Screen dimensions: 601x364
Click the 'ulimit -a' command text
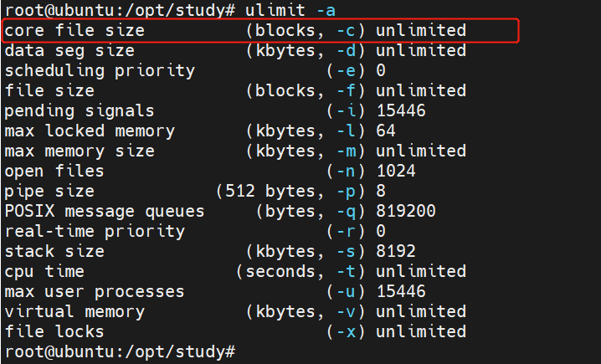click(290, 10)
